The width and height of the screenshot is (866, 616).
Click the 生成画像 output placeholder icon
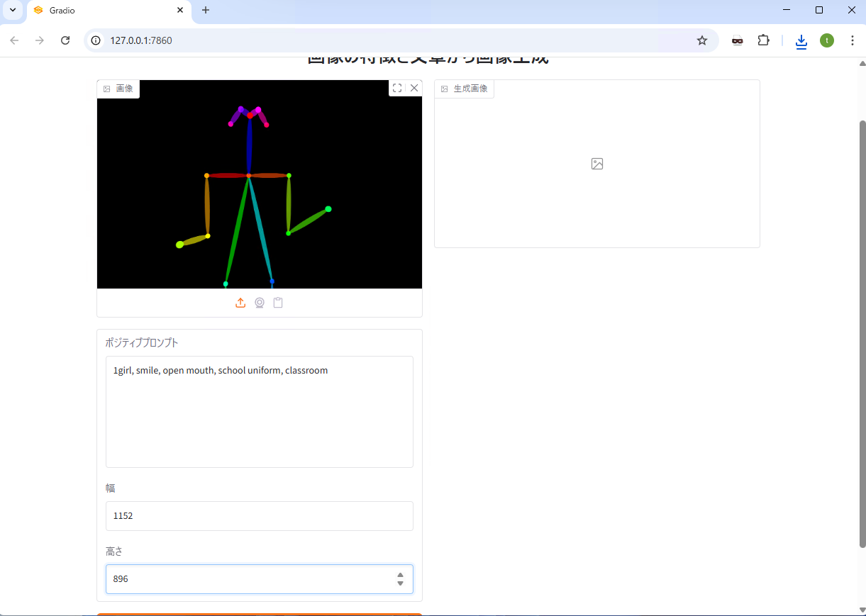tap(597, 164)
